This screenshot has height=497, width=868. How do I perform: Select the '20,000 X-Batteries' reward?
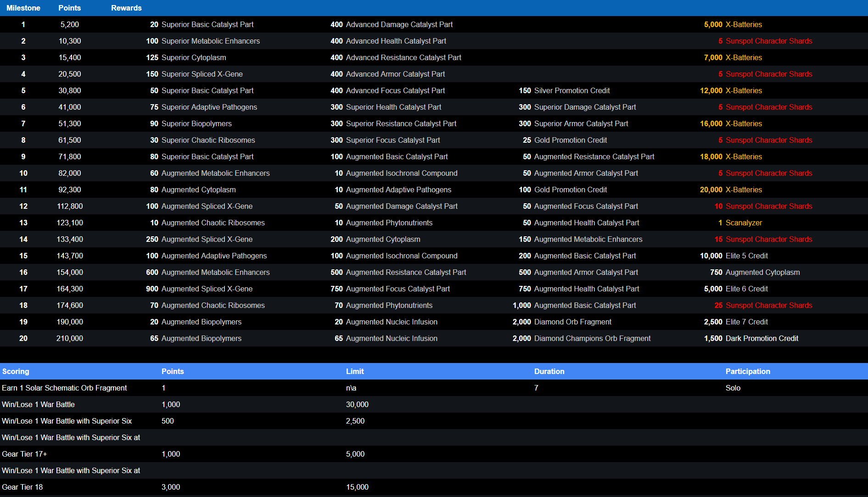click(731, 190)
